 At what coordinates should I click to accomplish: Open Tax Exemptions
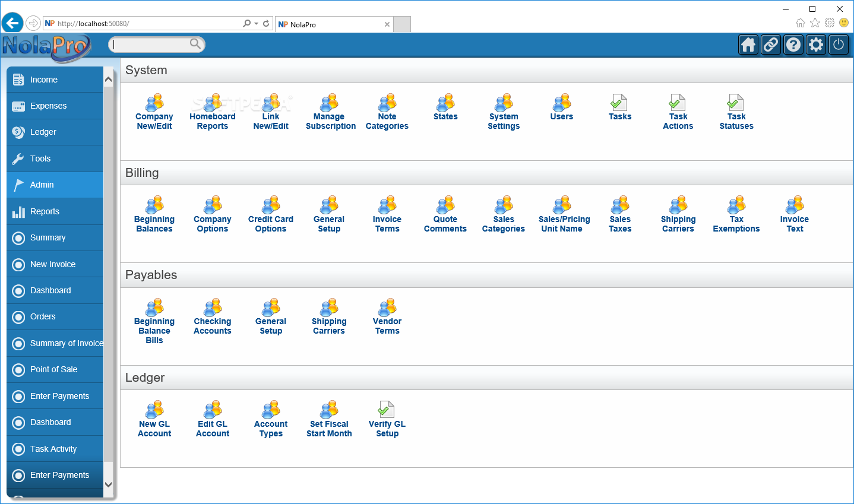(x=736, y=214)
